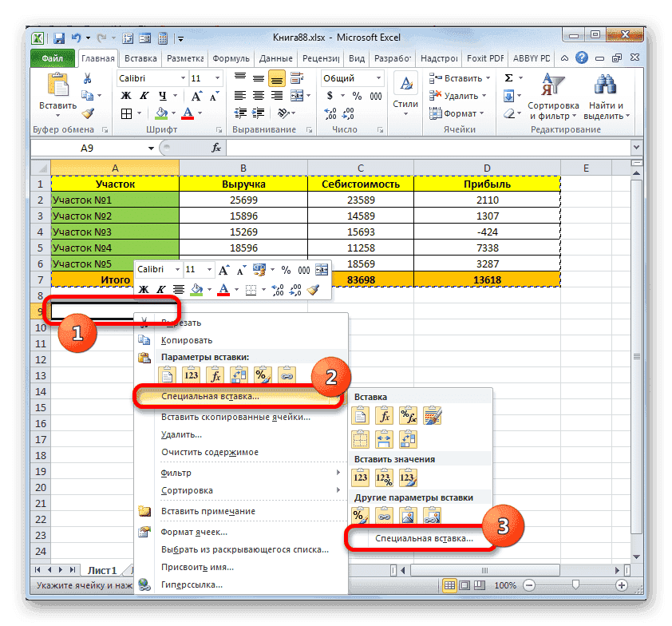This screenshot has height=626, width=672.
Task: Select the Paste Formulas (fx) icon
Action: (x=215, y=374)
